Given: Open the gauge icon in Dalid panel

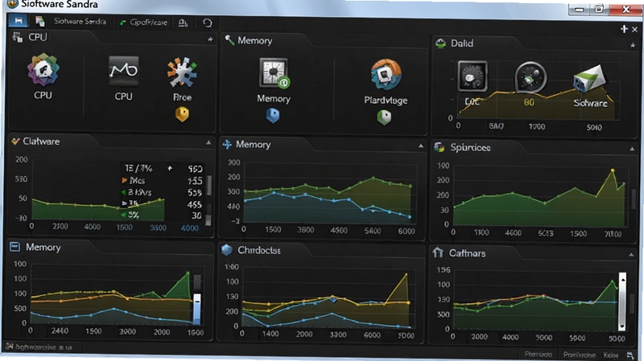Looking at the screenshot, I should (473, 76).
